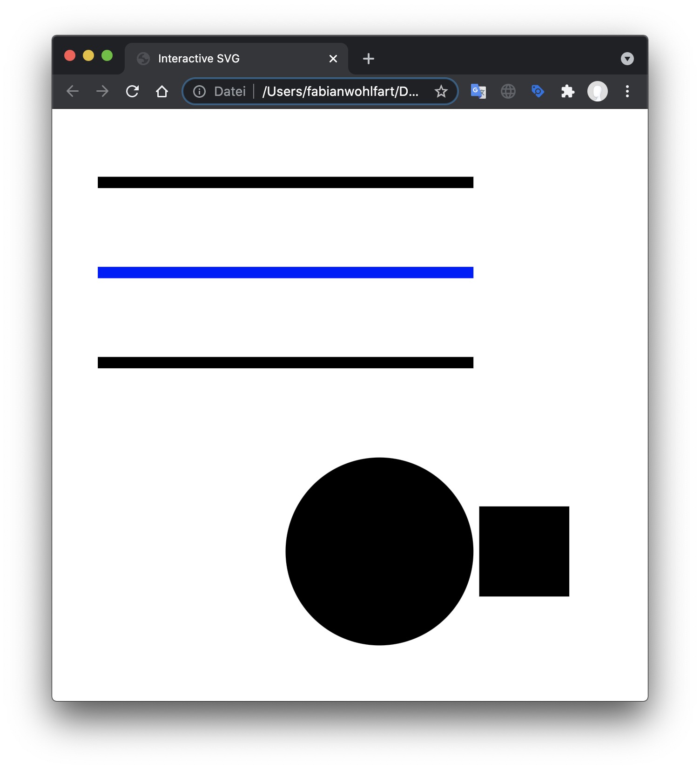Select the Interactive SVG tab
Image resolution: width=700 pixels, height=770 pixels.
pos(236,59)
